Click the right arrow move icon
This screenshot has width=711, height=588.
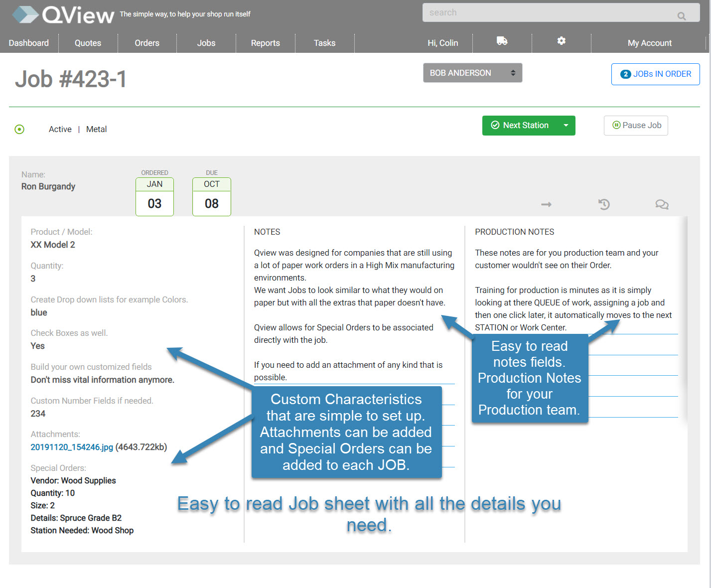pyautogui.click(x=547, y=204)
